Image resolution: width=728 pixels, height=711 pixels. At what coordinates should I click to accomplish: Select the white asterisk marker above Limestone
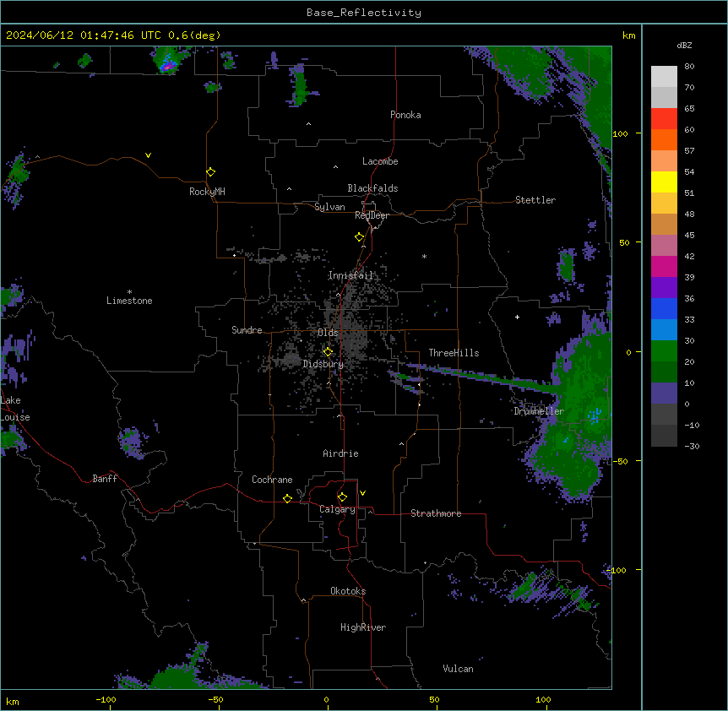pos(129,292)
